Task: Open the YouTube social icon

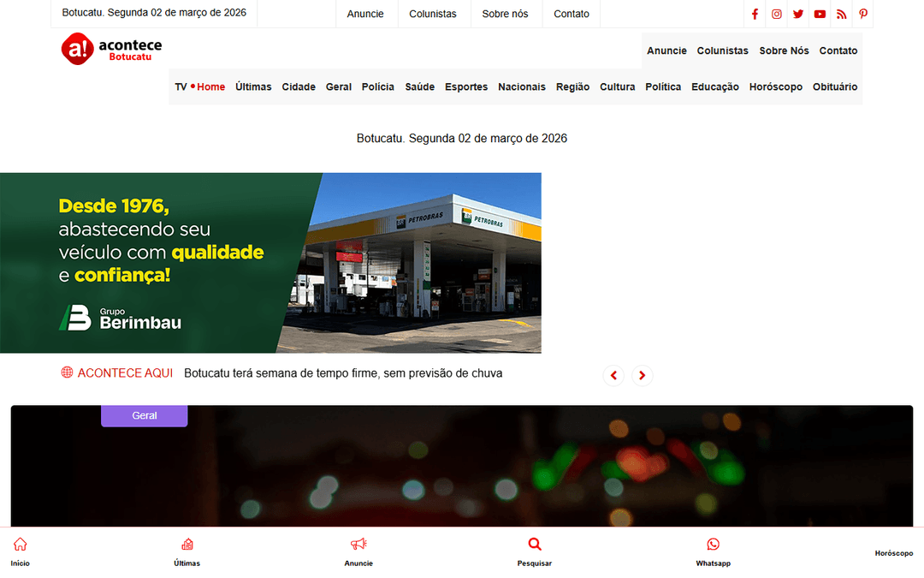Action: [820, 15]
